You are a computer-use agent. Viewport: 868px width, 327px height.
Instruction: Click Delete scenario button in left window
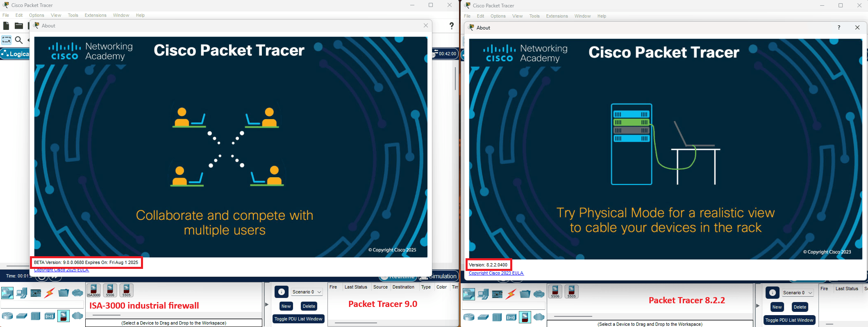[309, 306]
